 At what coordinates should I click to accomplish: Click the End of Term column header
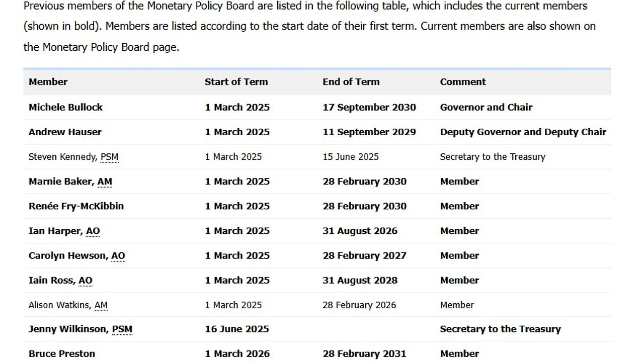(351, 82)
